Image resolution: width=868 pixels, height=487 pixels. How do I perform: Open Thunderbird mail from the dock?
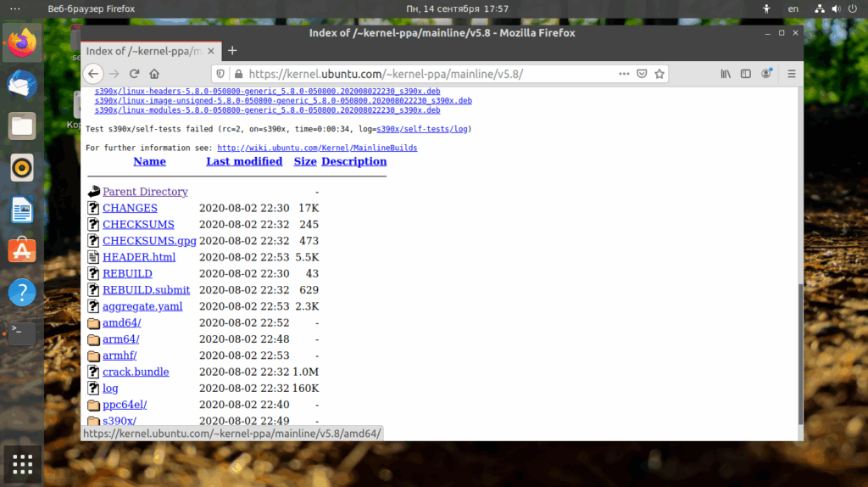tap(22, 85)
